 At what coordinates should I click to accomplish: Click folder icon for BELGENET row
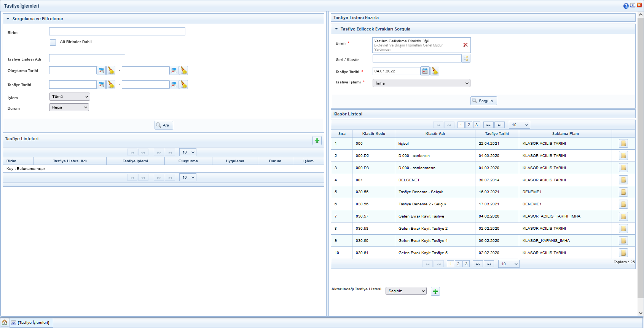pos(623,180)
